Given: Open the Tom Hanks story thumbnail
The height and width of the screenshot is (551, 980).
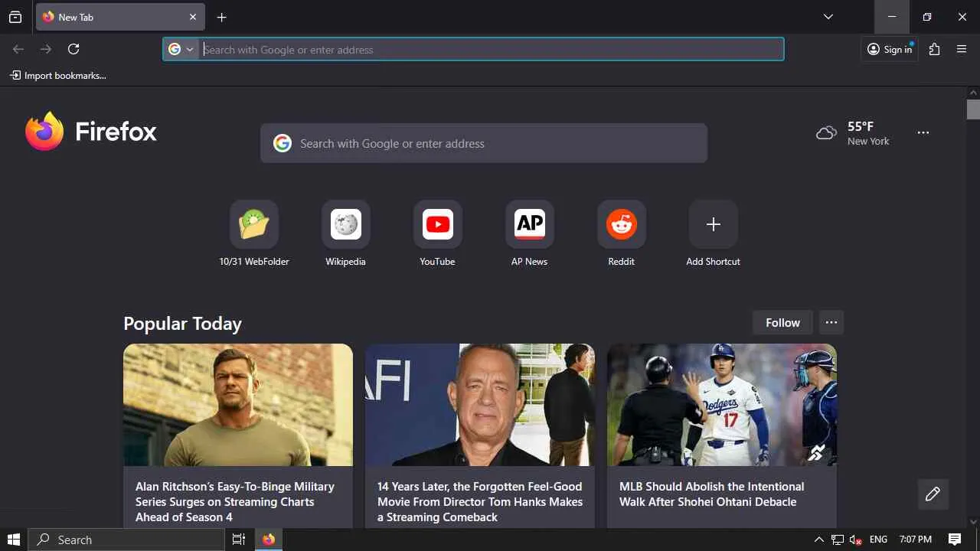Looking at the screenshot, I should coord(480,405).
